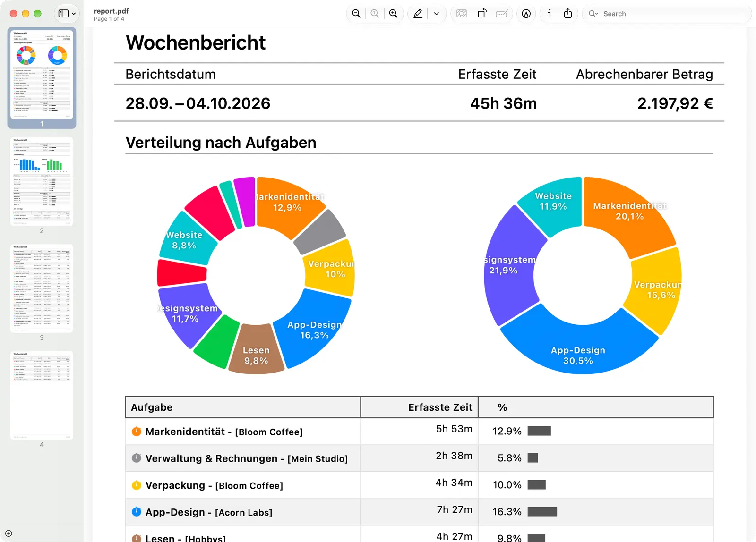Zoom out of the PDF page
Screen dimensions: 756x542
[x=356, y=14]
